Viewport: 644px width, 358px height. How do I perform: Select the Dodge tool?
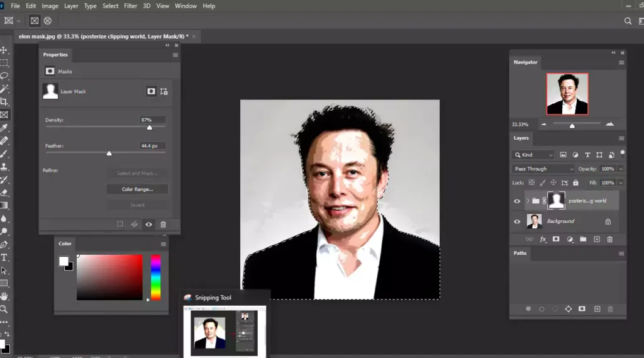click(4, 232)
